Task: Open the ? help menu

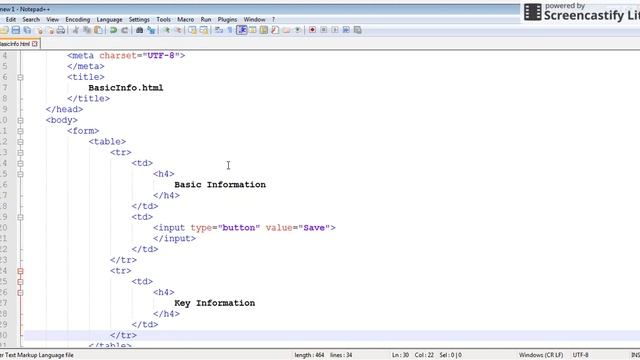Action: coord(273,20)
